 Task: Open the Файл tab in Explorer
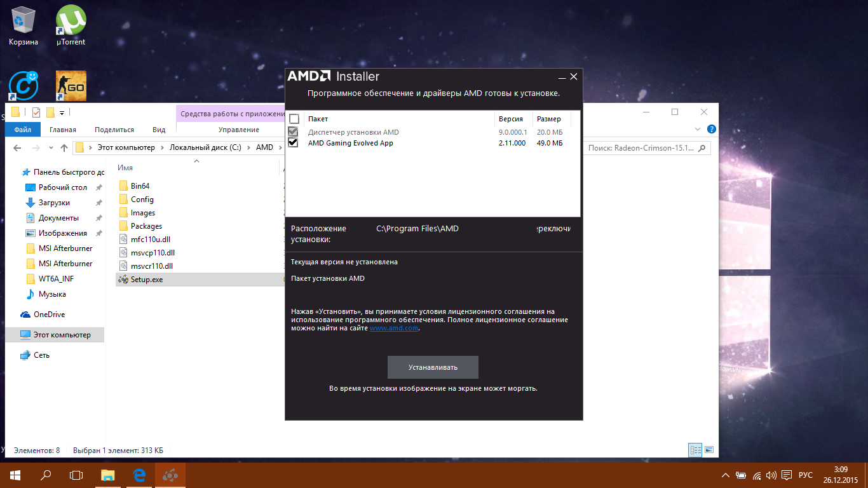point(23,130)
